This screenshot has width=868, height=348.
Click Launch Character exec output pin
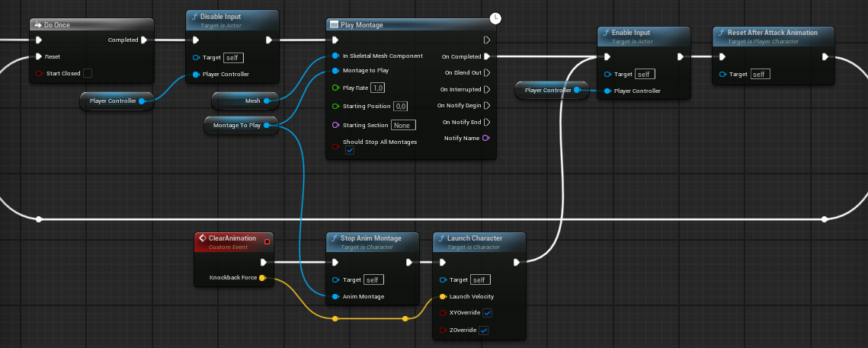coord(516,262)
